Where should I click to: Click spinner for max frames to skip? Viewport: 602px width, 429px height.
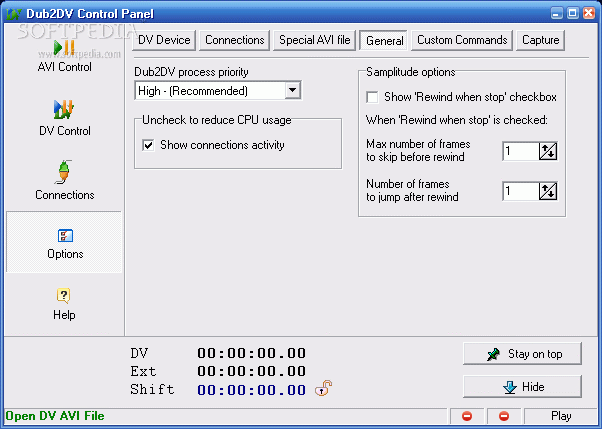point(548,151)
